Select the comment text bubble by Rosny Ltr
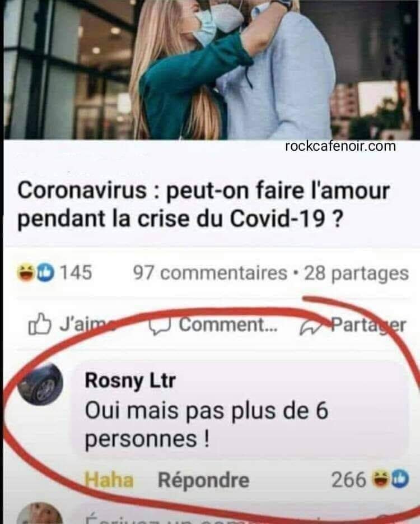Image resolution: width=420 pixels, height=524 pixels. [240, 410]
